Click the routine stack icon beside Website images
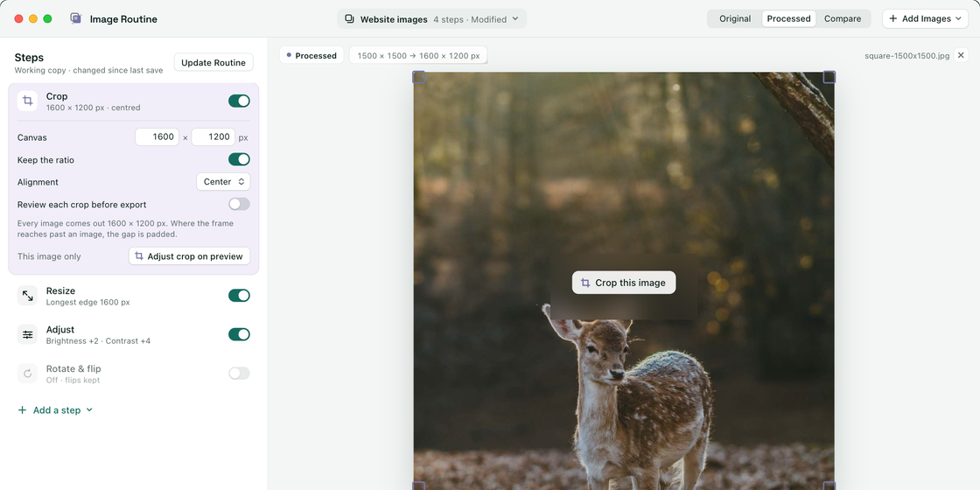980x490 pixels. (350, 18)
